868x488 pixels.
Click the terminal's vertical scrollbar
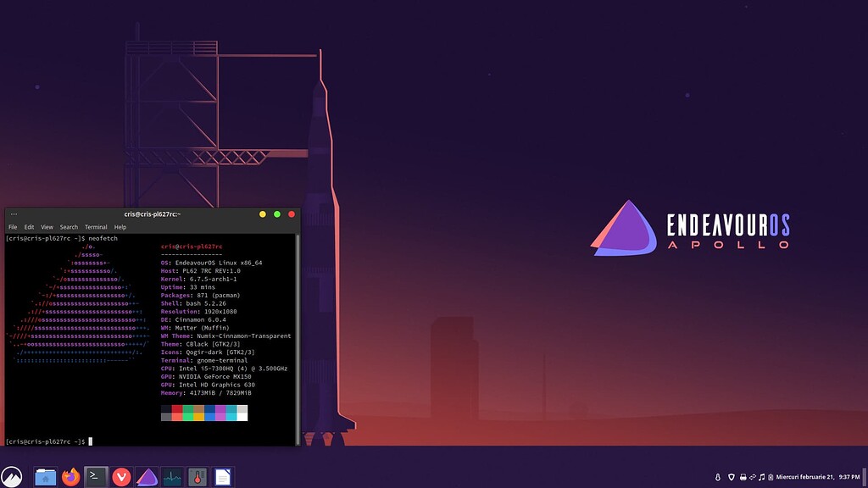tap(297, 339)
